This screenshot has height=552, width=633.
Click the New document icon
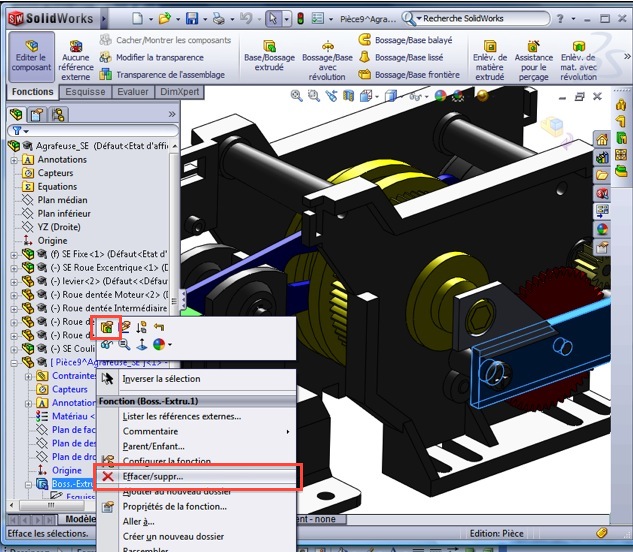point(138,18)
